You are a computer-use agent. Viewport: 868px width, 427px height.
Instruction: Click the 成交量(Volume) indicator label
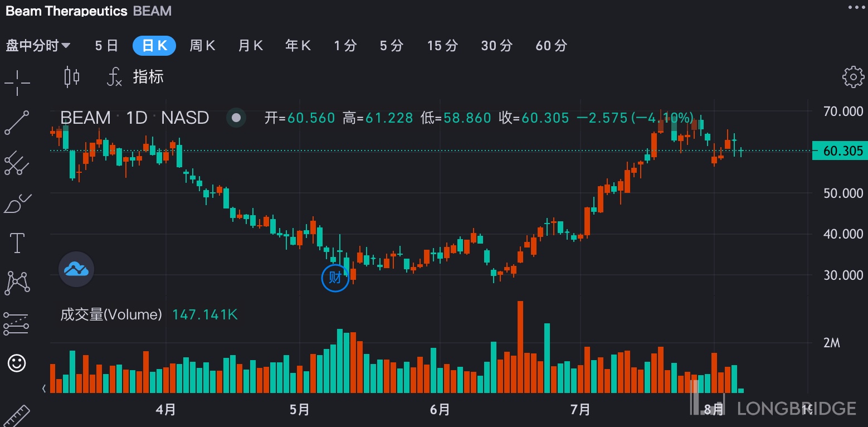[111, 314]
